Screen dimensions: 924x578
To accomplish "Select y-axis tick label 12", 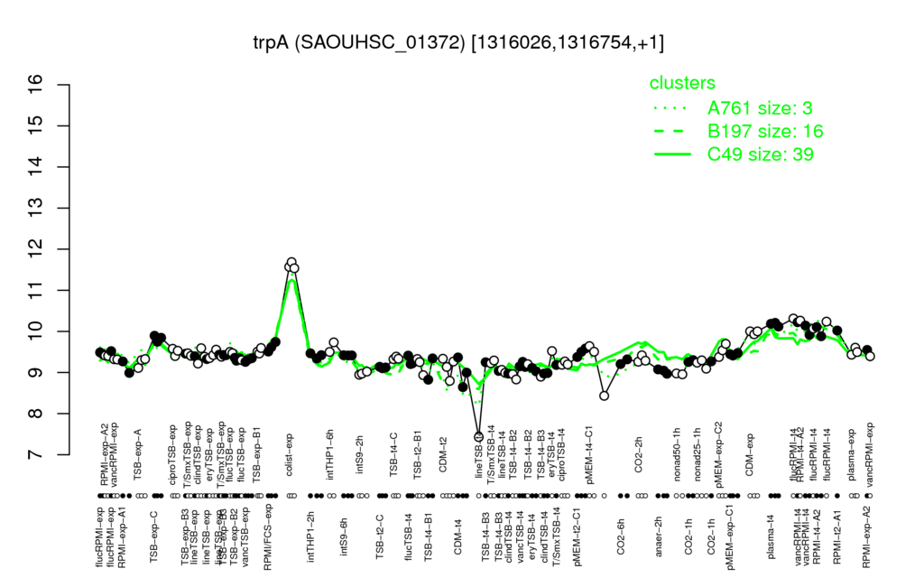I will 35,249.
